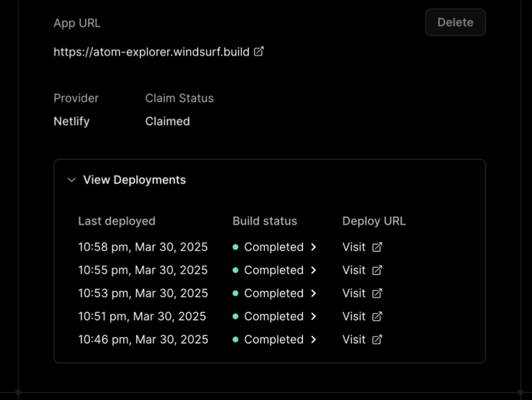The image size is (532, 400).
Task: Visit the 10:46 pm deploy URL
Action: pyautogui.click(x=354, y=340)
